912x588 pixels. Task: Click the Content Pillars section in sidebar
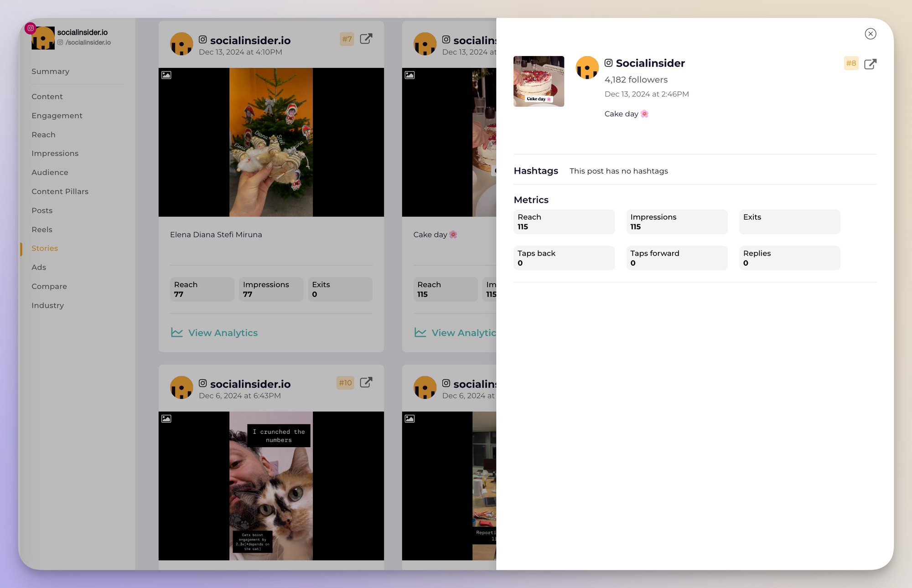(60, 191)
